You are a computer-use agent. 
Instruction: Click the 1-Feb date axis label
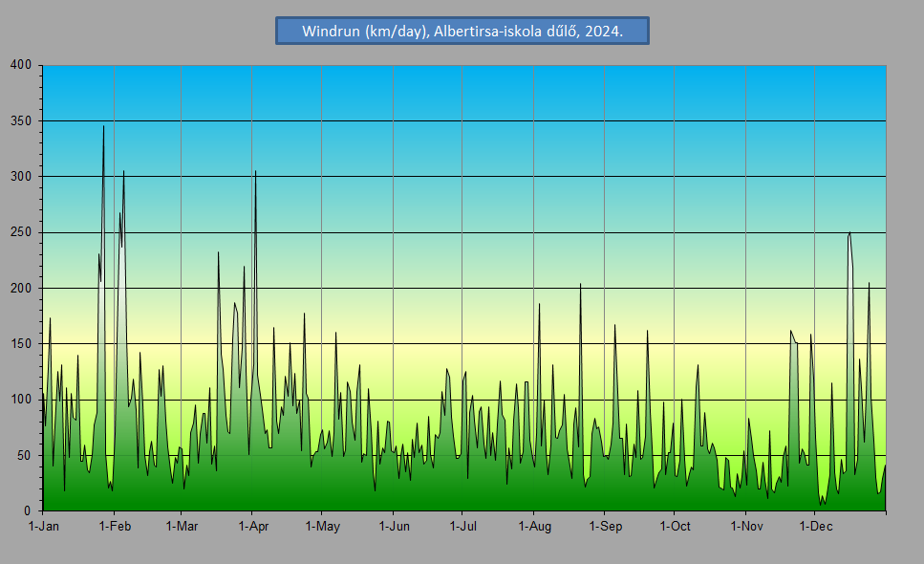(114, 526)
